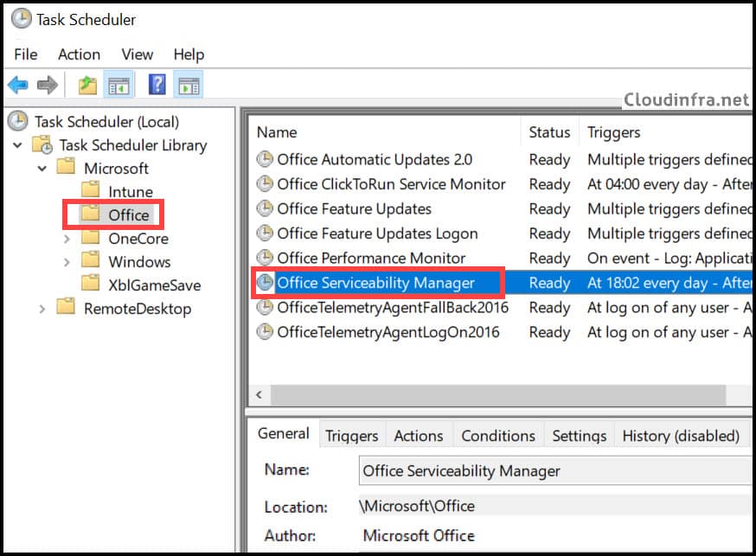
Task: Click Ready status of Office Serviceability Manager
Action: tap(549, 283)
